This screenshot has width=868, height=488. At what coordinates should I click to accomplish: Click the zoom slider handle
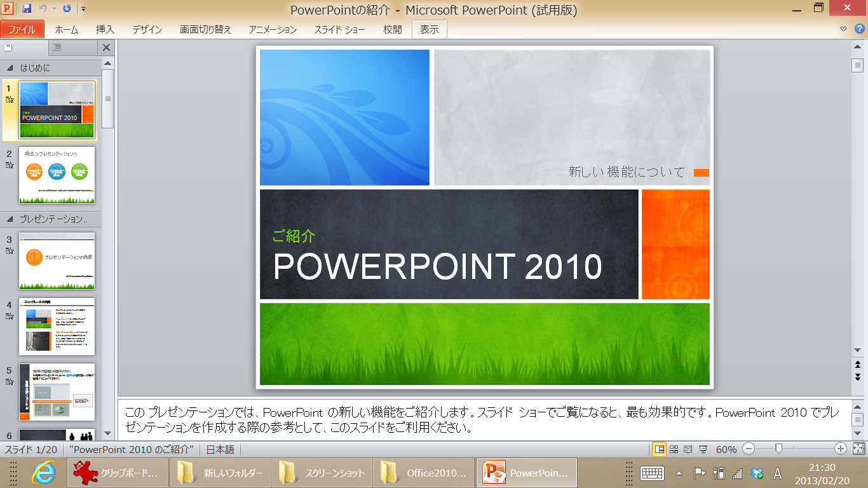click(778, 449)
